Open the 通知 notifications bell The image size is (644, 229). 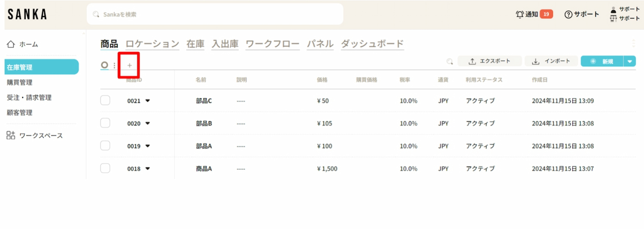pos(520,14)
